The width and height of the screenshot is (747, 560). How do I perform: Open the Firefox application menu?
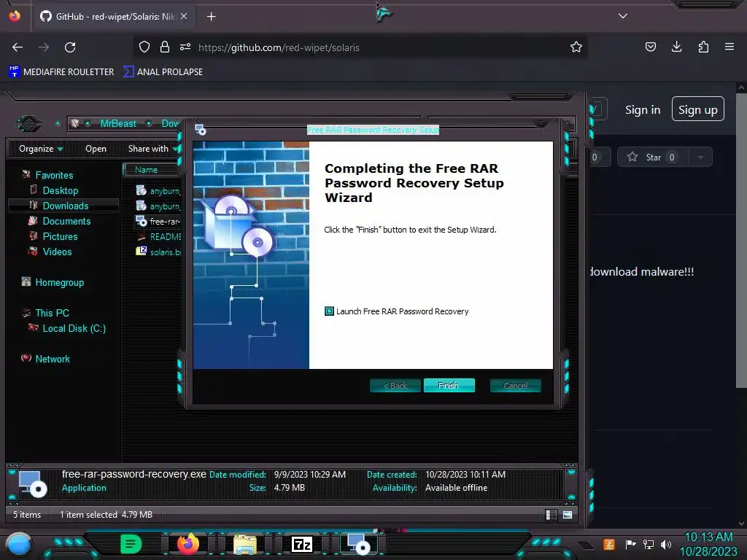(x=729, y=47)
